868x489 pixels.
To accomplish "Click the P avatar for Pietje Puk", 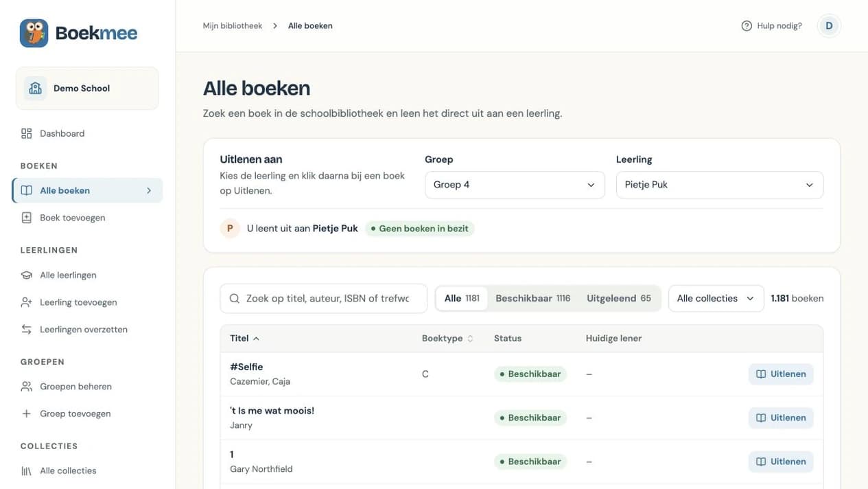I will 230,228.
